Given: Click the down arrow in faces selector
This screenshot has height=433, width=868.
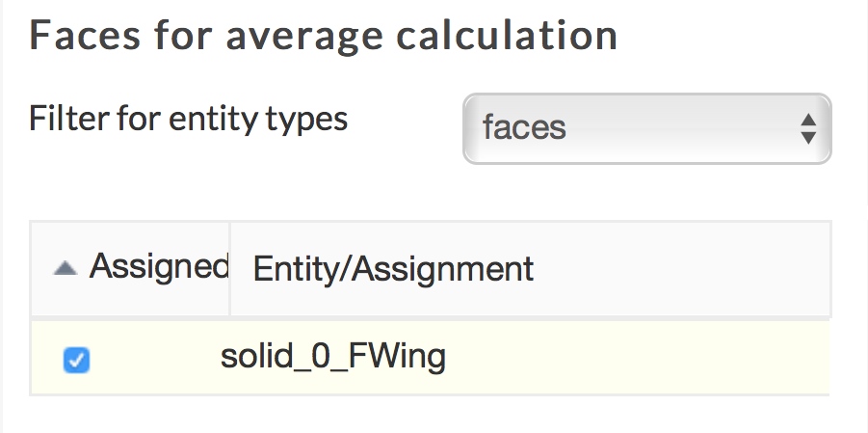Looking at the screenshot, I should point(808,138).
